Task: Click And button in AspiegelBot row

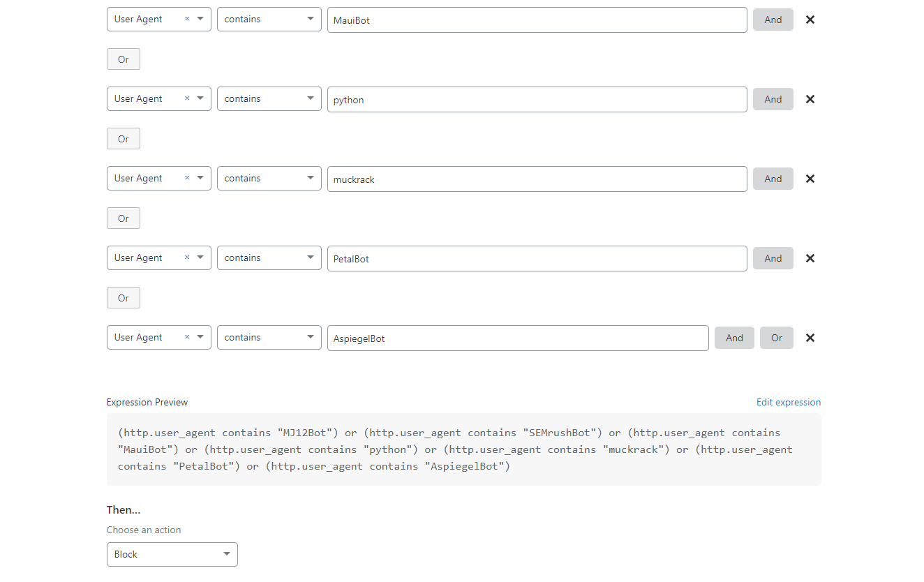Action: tap(734, 338)
